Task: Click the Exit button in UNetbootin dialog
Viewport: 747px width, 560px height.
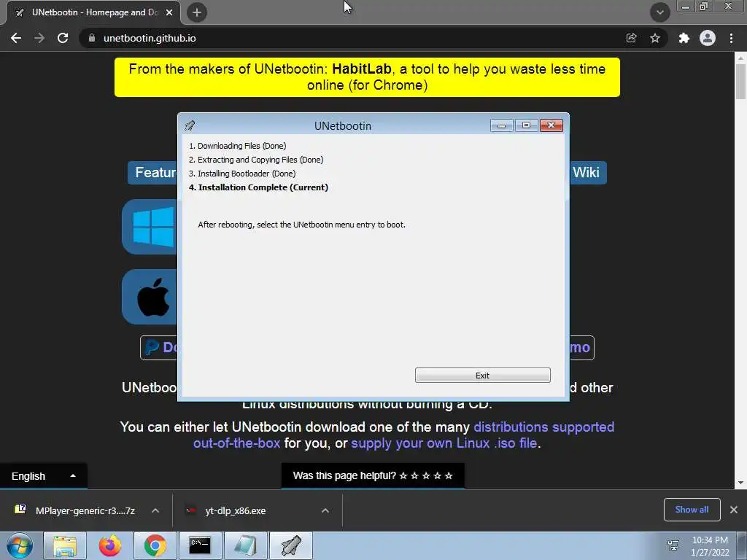Action: 483,376
